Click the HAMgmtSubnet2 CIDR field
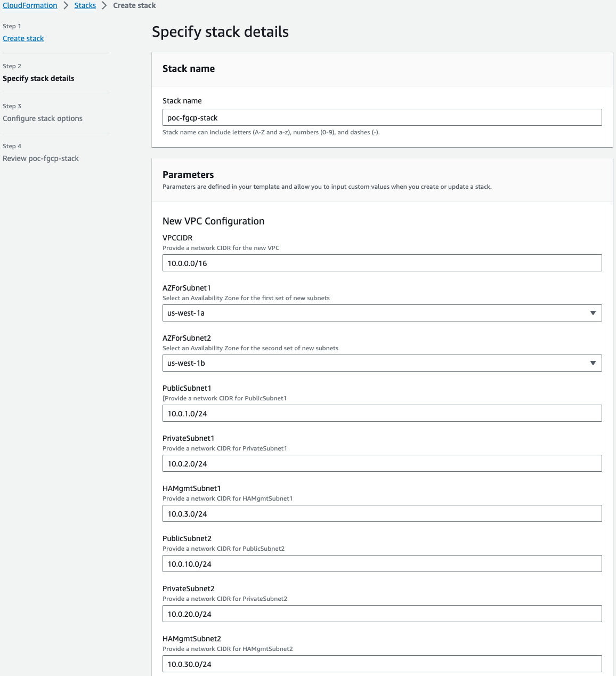This screenshot has width=616, height=676. (382, 664)
